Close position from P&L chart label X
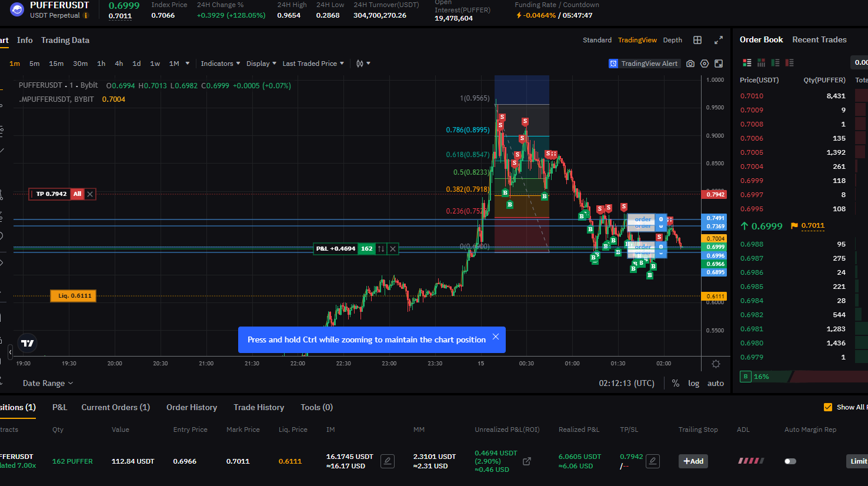 pos(393,249)
